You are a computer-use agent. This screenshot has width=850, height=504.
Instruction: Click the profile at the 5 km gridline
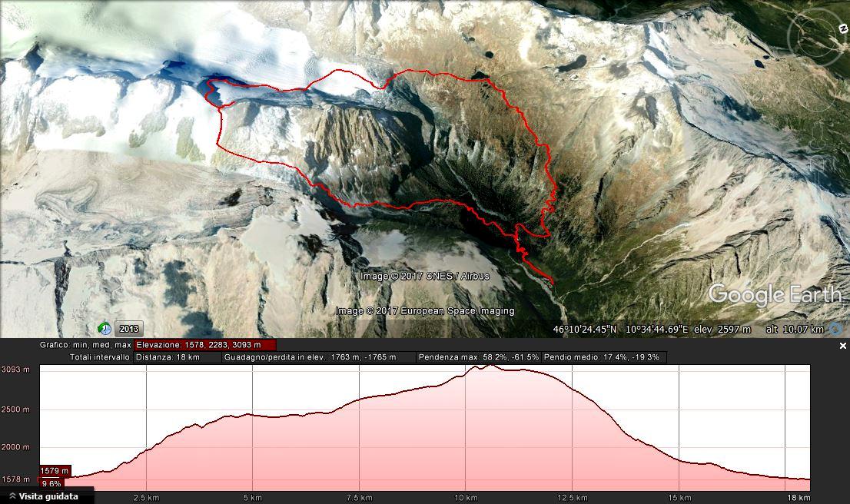(x=253, y=415)
